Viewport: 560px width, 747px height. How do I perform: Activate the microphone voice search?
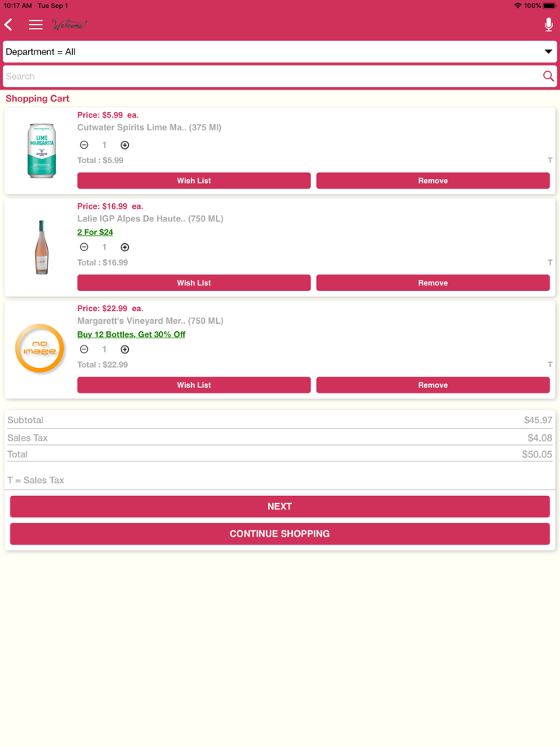point(548,25)
